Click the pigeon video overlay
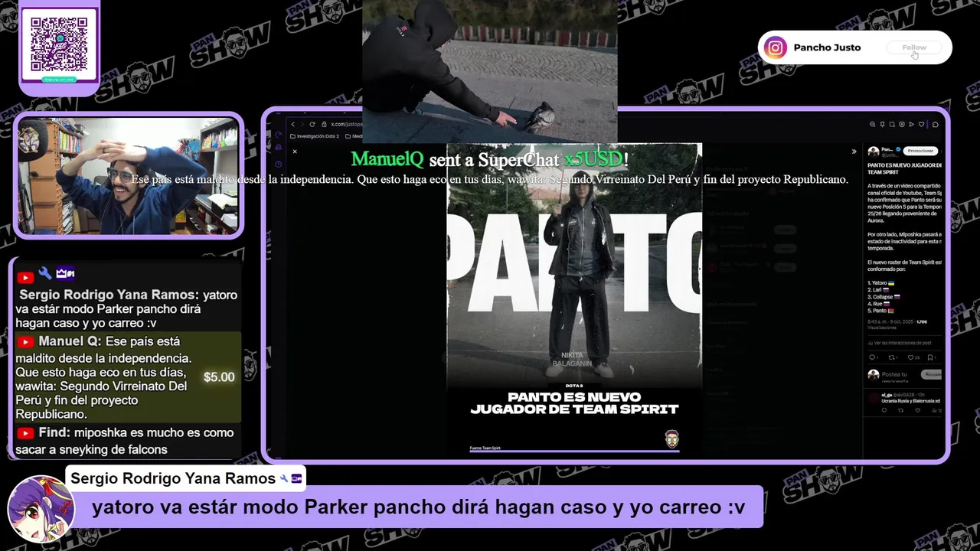This screenshot has height=551, width=980. click(490, 71)
